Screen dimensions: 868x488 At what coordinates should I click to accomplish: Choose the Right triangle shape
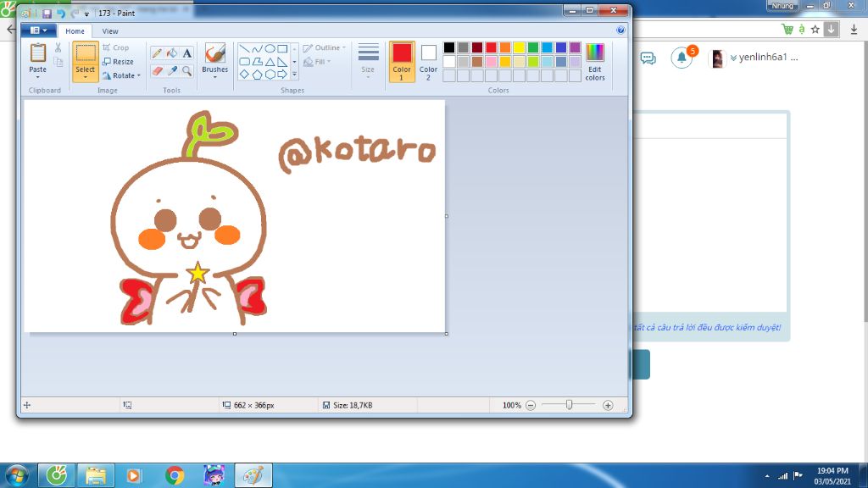click(x=282, y=61)
